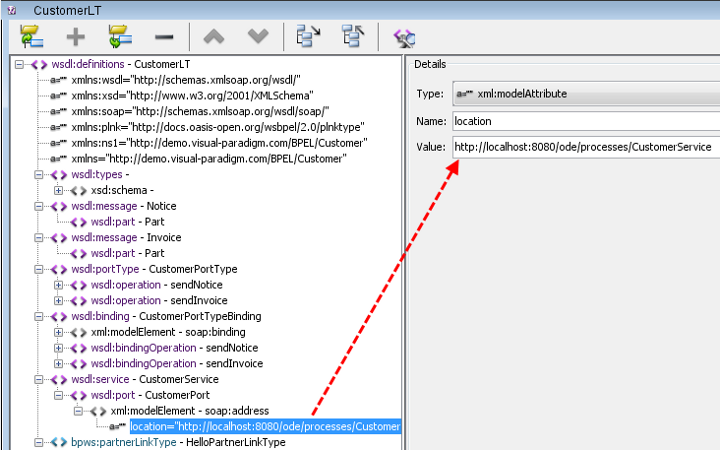Click the minus remove button in toolbar

coord(164,37)
